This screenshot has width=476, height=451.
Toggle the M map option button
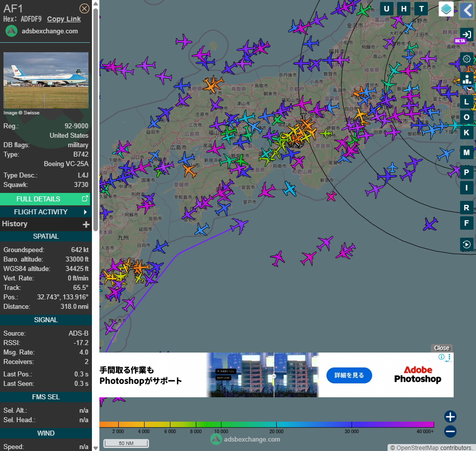click(x=466, y=152)
